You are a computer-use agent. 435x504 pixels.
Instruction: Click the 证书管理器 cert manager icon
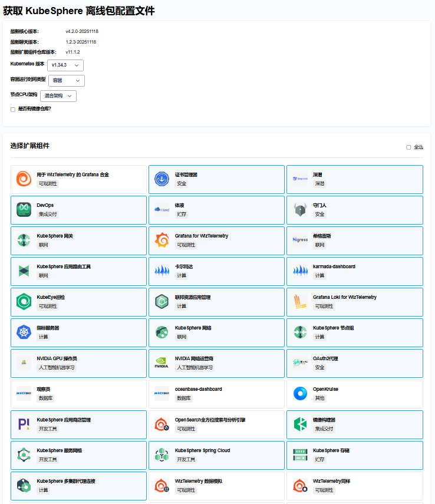[162, 179]
